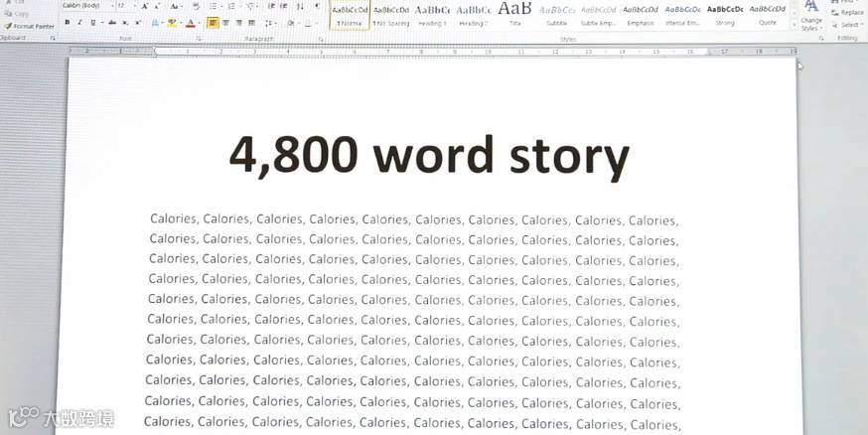The height and width of the screenshot is (435, 868).
Task: Click the '4,800 word story' heading
Action: tap(430, 155)
